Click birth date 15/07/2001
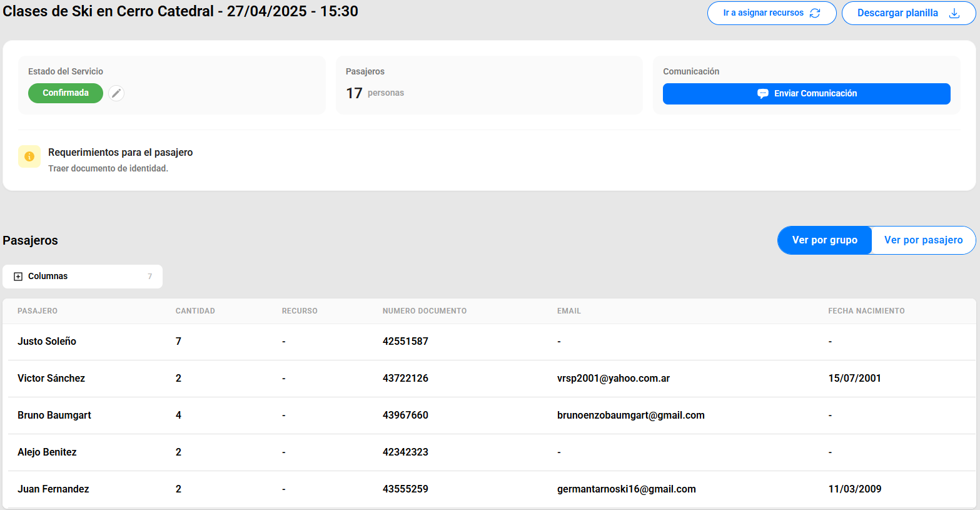 click(855, 379)
